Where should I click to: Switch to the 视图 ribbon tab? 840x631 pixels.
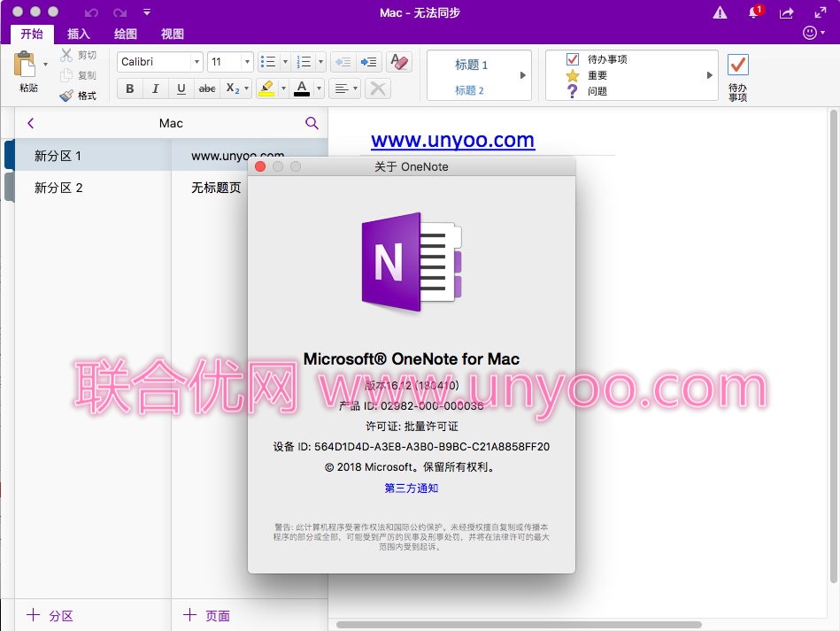172,34
